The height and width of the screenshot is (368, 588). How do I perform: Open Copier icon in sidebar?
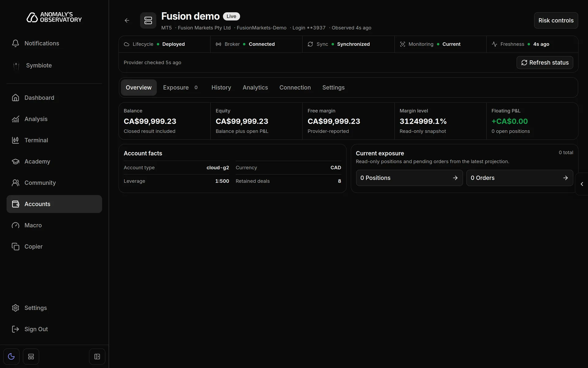pyautogui.click(x=15, y=247)
